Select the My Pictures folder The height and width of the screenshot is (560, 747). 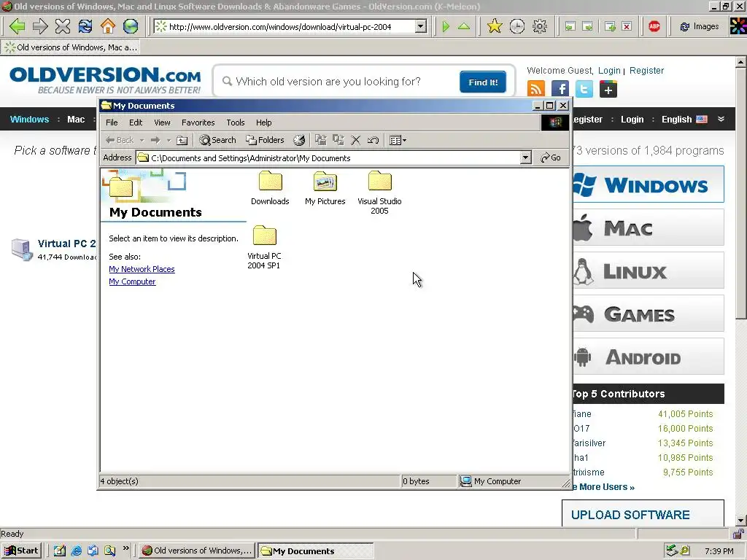click(x=325, y=188)
